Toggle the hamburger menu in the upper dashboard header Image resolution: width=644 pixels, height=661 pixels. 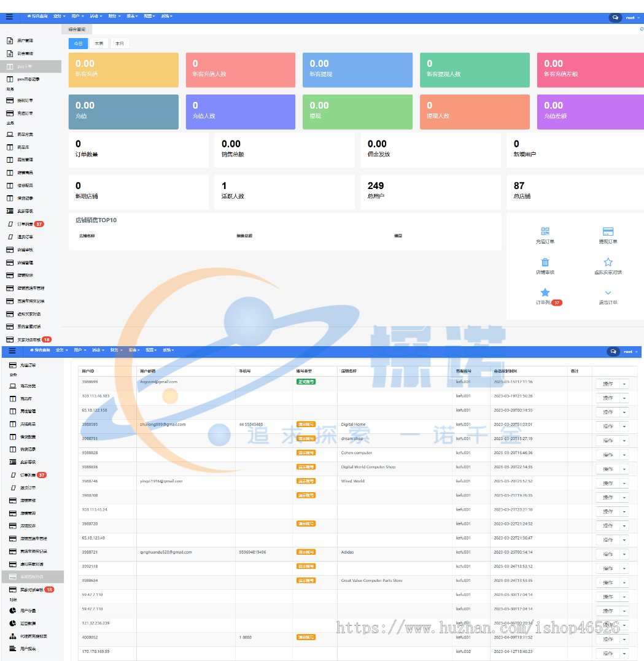tap(9, 17)
